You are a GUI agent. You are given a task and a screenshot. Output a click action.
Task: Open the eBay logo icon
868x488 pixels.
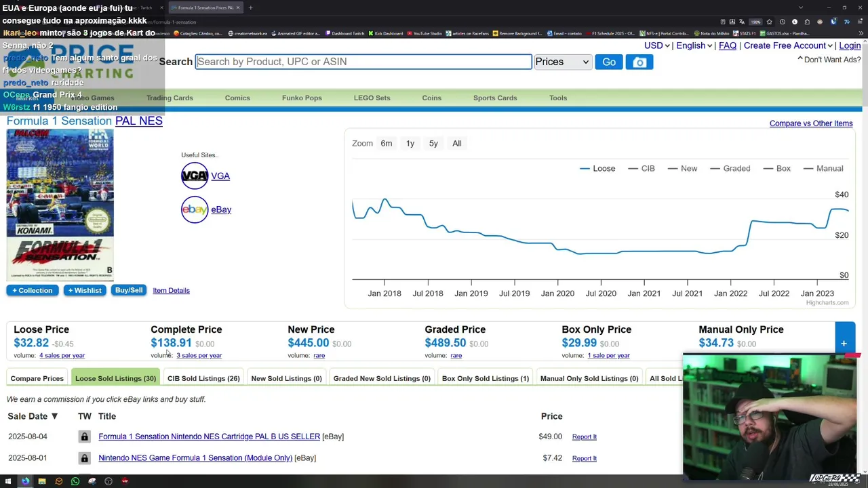click(195, 209)
